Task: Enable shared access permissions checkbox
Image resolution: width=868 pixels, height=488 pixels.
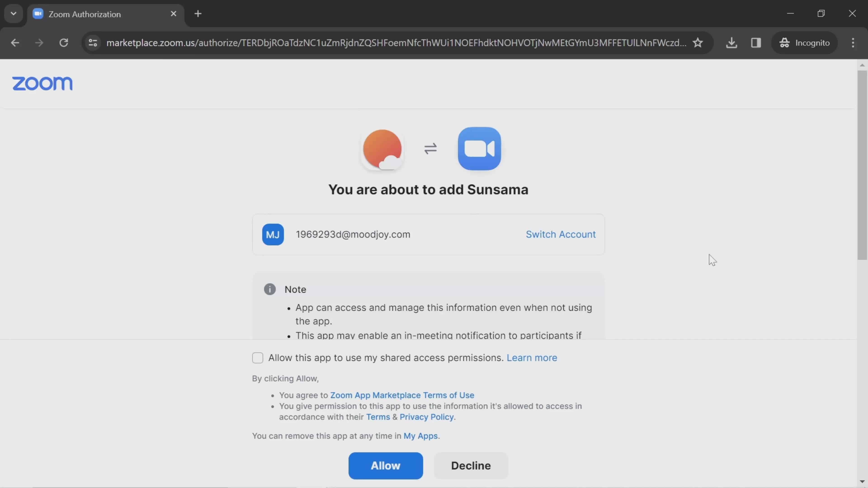Action: (257, 357)
